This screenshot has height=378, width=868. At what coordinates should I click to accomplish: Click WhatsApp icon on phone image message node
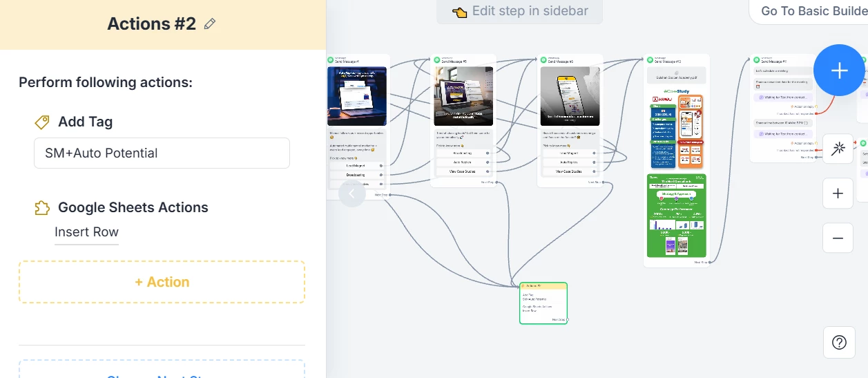coord(544,60)
